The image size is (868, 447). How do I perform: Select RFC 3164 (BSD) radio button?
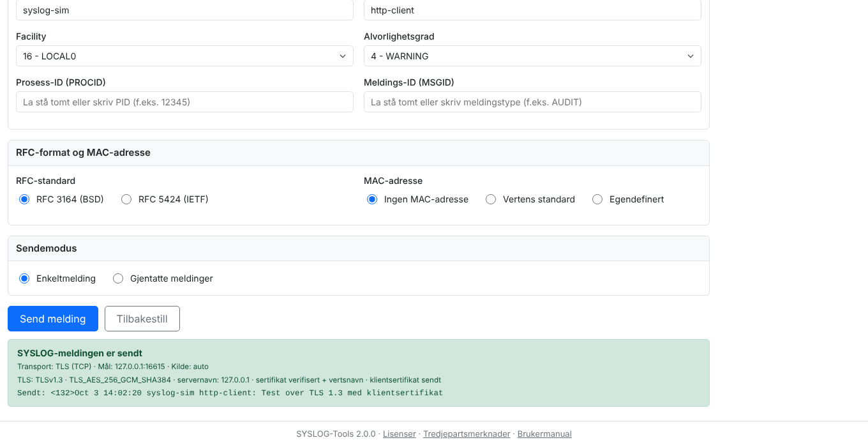coord(24,199)
